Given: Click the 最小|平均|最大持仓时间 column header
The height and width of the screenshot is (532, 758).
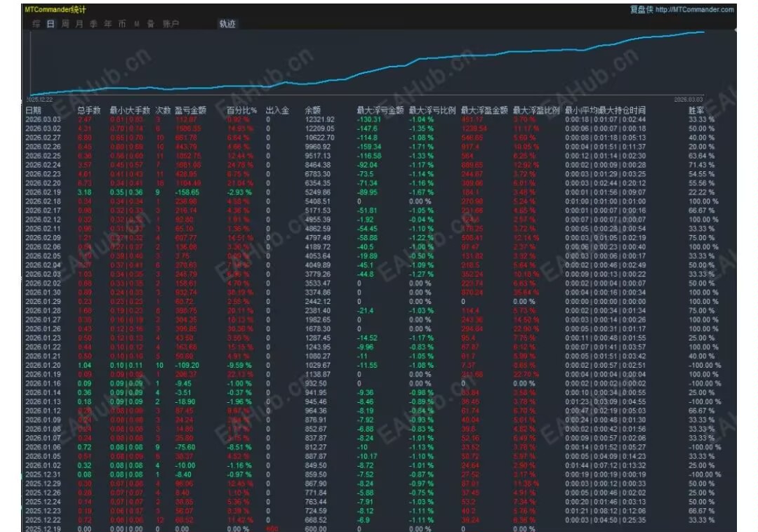Looking at the screenshot, I should click(605, 110).
